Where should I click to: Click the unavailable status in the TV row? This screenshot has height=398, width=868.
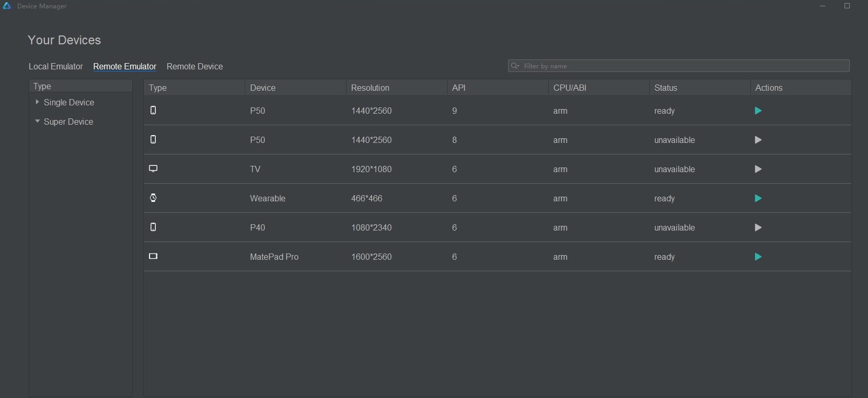coord(675,169)
